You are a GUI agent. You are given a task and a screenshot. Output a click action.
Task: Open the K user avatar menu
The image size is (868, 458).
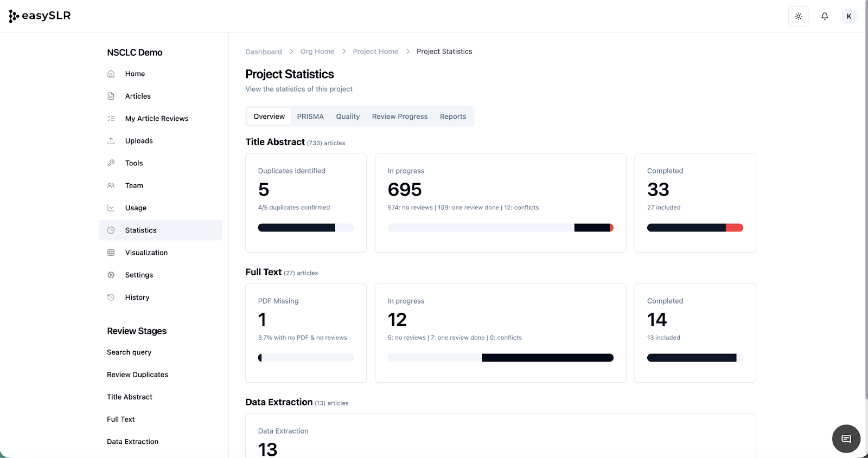click(x=849, y=16)
